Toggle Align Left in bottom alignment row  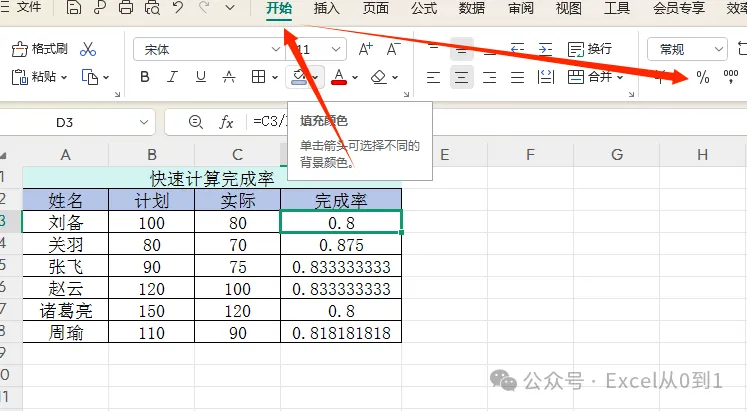pos(433,77)
